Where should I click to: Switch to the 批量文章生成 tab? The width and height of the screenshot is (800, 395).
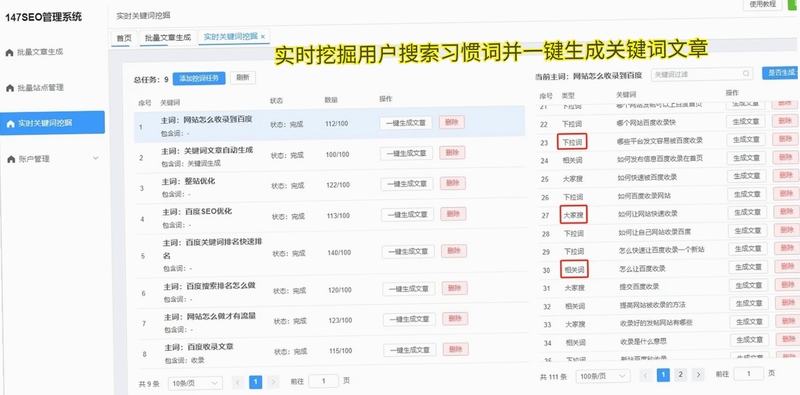167,38
